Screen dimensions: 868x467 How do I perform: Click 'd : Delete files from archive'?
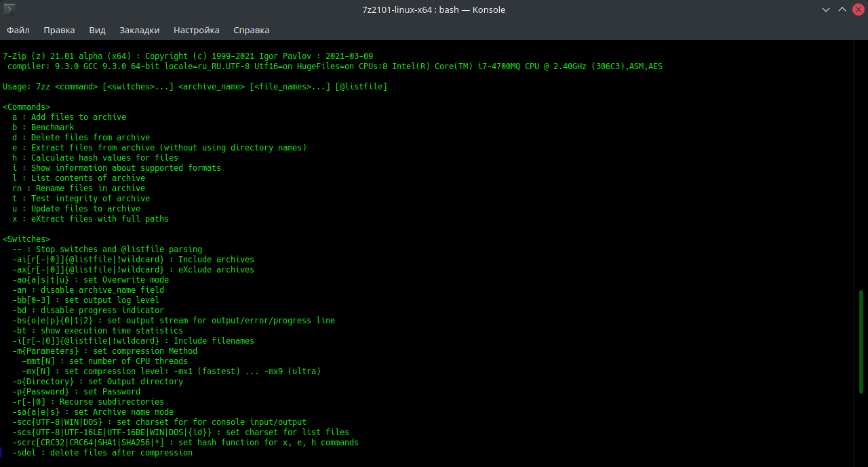coord(81,138)
